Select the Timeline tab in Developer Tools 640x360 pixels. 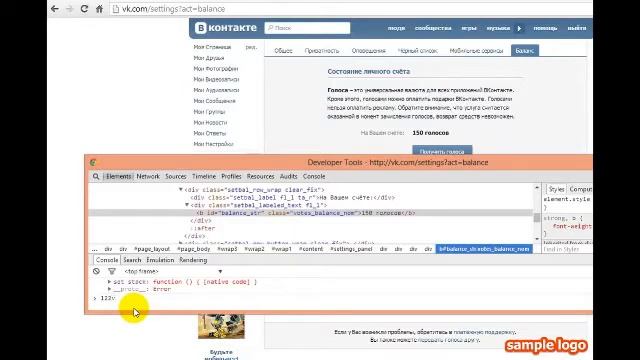tap(204, 176)
